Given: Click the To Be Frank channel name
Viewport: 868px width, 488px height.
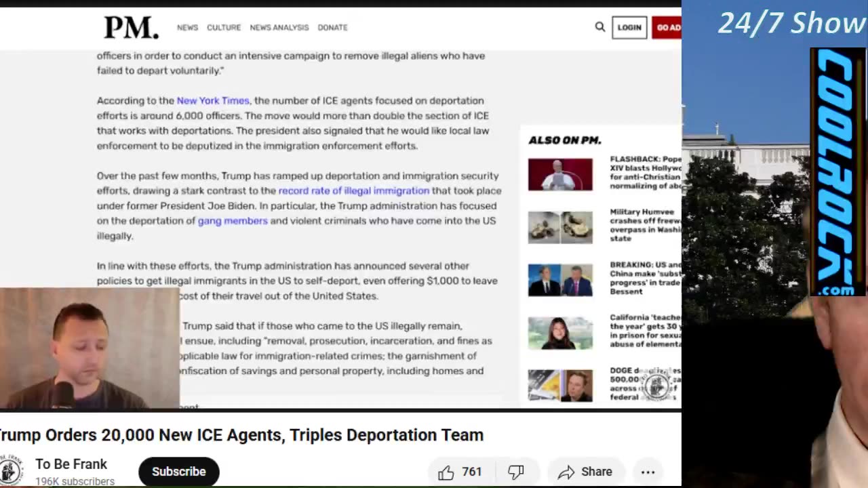Looking at the screenshot, I should (x=71, y=464).
